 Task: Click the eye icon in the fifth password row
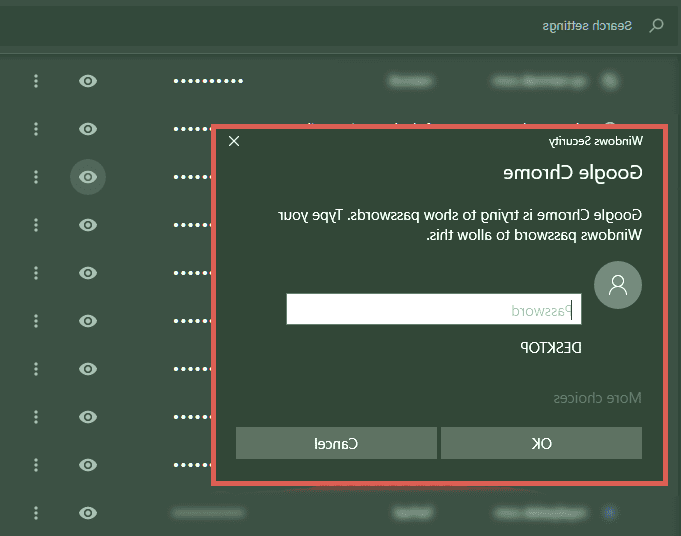(88, 273)
